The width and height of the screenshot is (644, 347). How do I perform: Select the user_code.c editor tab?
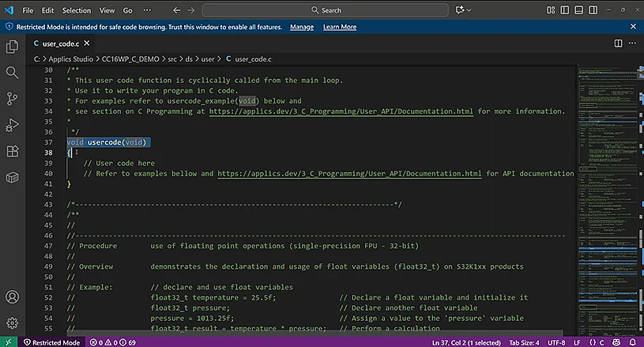tap(61, 43)
